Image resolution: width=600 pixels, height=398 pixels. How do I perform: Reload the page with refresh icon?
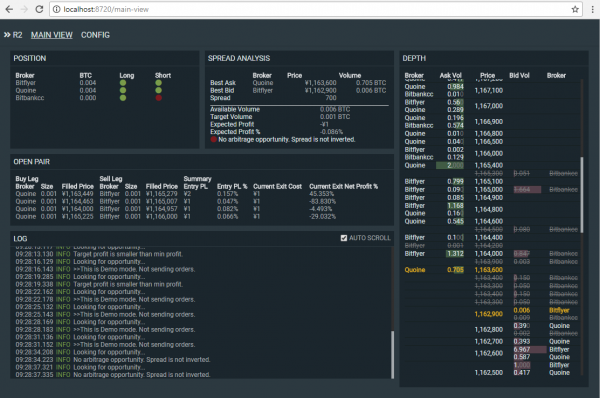coord(39,9)
